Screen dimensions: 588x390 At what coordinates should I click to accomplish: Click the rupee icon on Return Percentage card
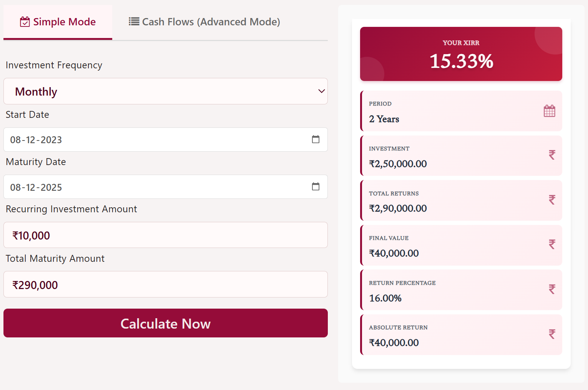pyautogui.click(x=552, y=289)
